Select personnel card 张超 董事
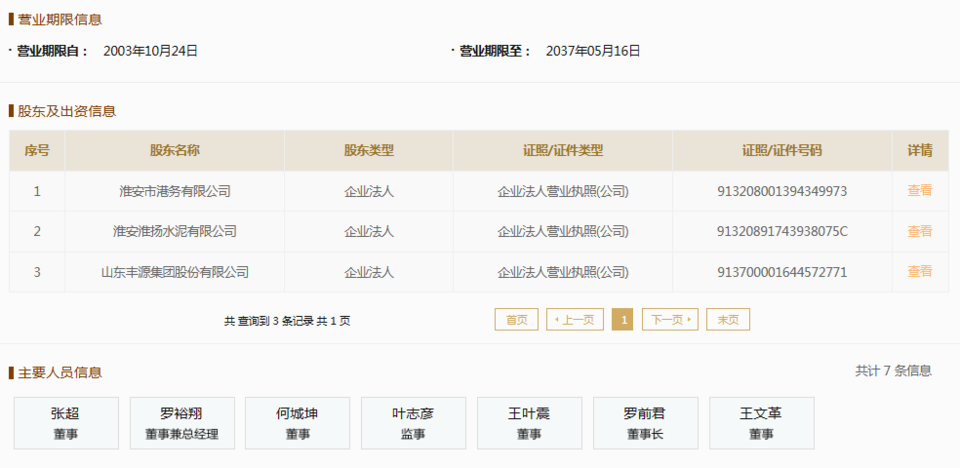Image resolution: width=960 pixels, height=468 pixels. (x=66, y=423)
